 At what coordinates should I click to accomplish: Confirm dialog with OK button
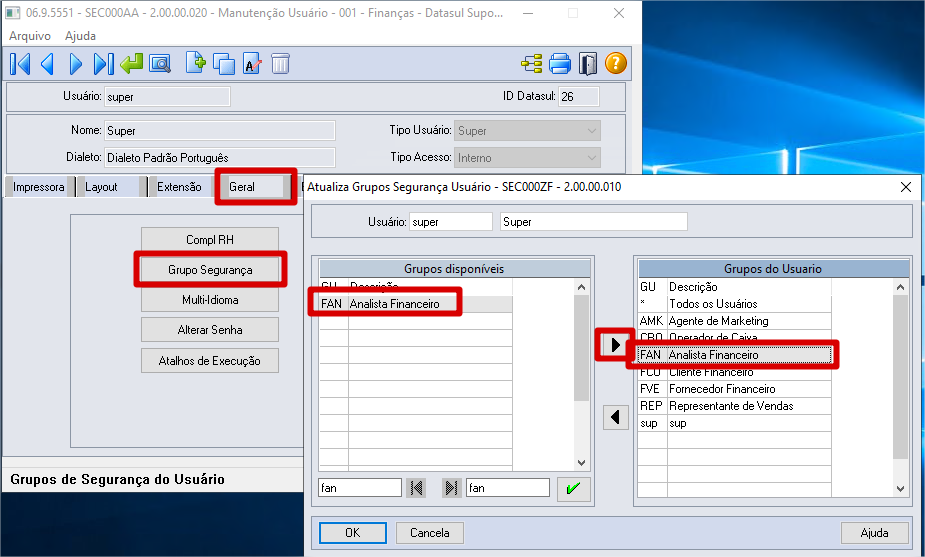point(353,533)
